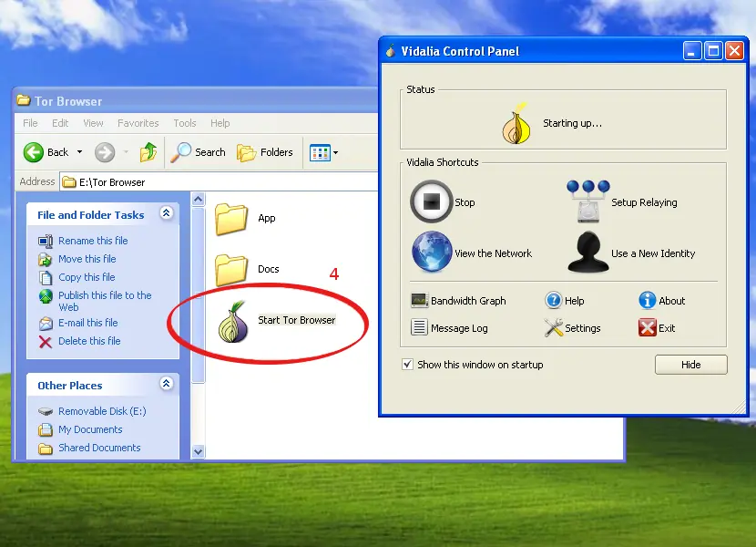The width and height of the screenshot is (756, 547).
Task: Click the Move this file icon
Action: 46,259
